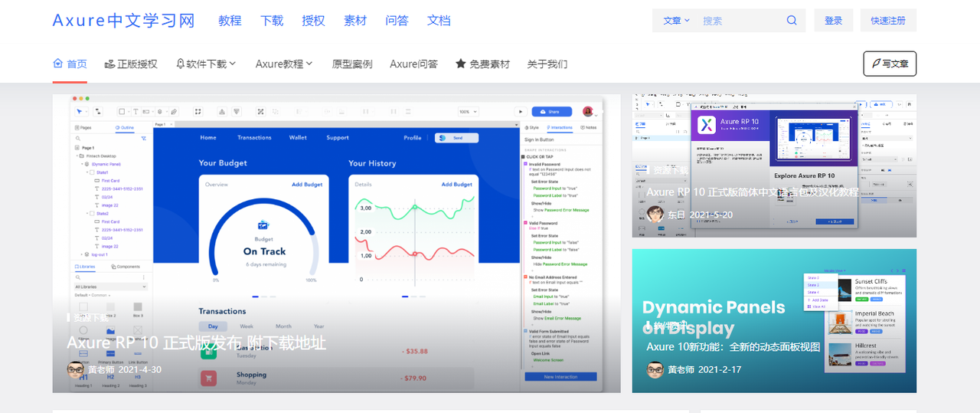Click author name 黄老师 dated 2021-2-17
The height and width of the screenshot is (413, 980).
tap(681, 369)
